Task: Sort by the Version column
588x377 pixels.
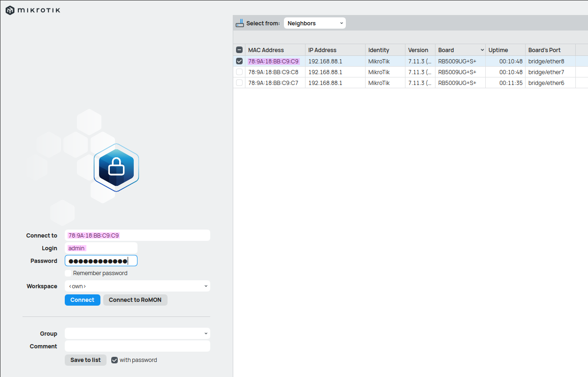Action: click(x=420, y=50)
